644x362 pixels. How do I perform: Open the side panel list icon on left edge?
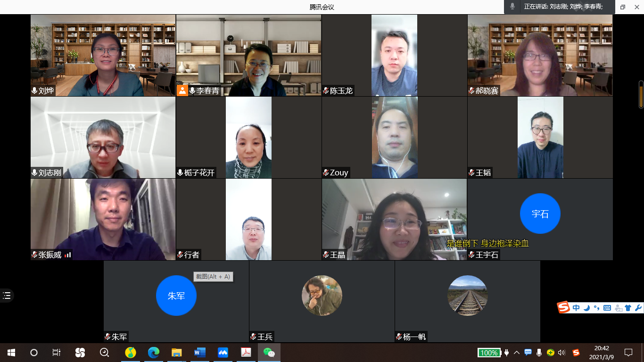(7, 296)
